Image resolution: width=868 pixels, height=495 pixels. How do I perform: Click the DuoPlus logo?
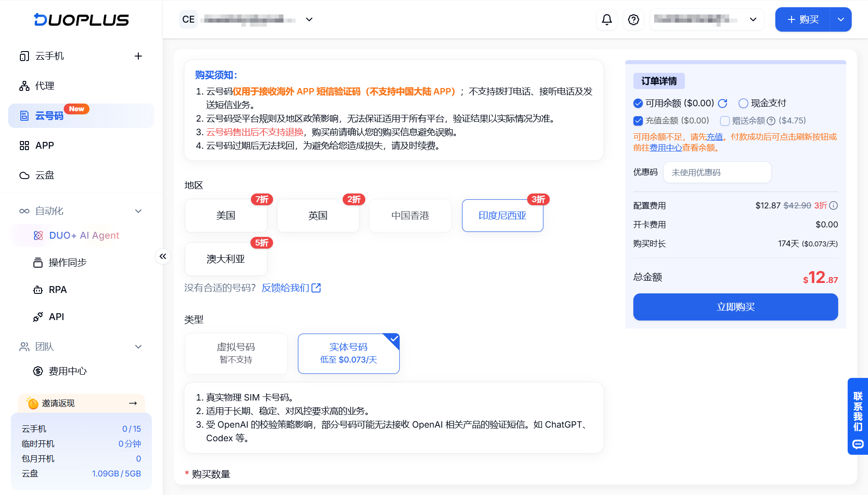[81, 19]
